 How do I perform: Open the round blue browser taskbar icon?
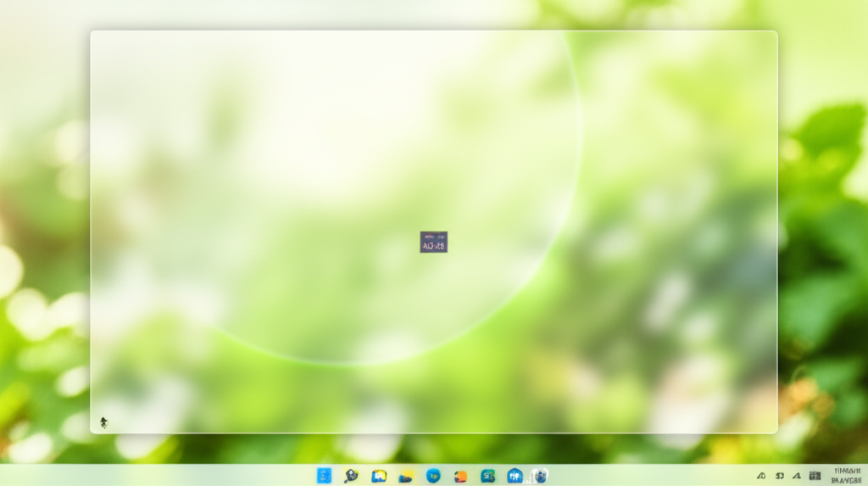433,476
